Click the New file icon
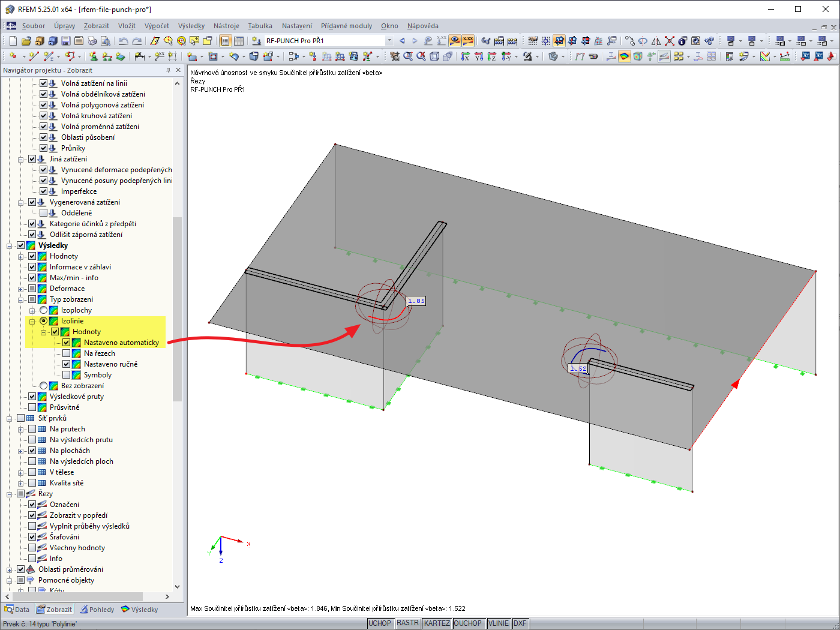 click(x=13, y=41)
